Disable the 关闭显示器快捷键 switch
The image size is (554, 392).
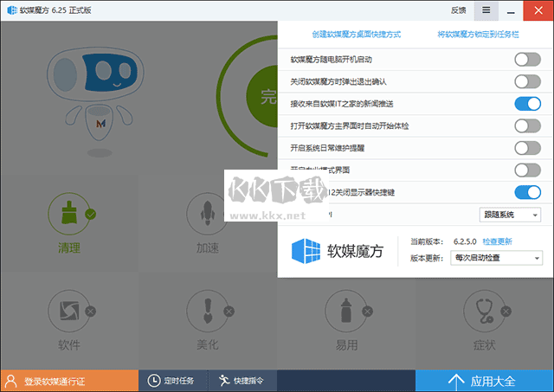[x=527, y=192]
